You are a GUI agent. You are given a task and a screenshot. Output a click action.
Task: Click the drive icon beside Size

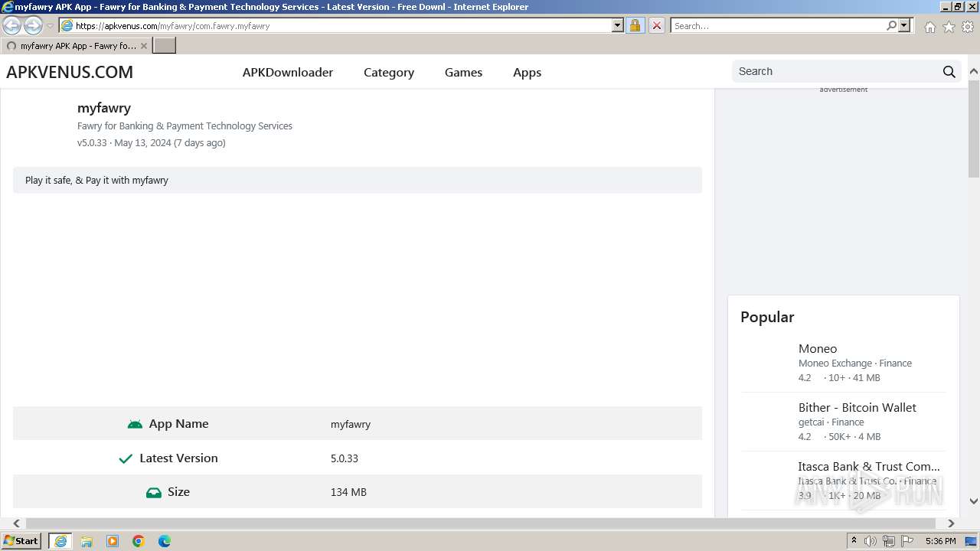click(x=153, y=492)
